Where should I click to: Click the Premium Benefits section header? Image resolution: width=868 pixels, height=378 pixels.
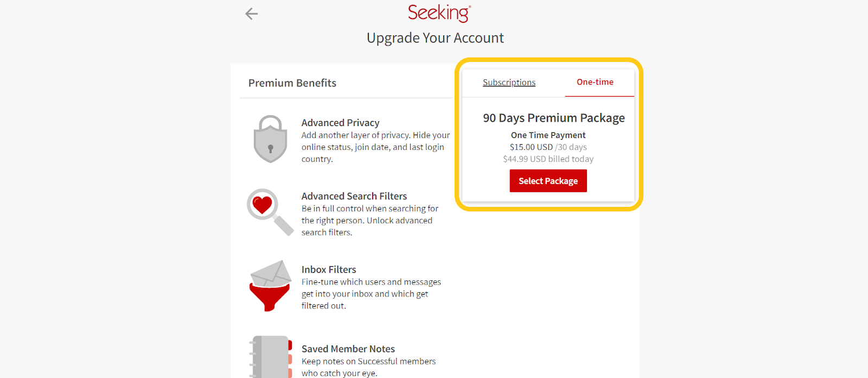pos(292,83)
